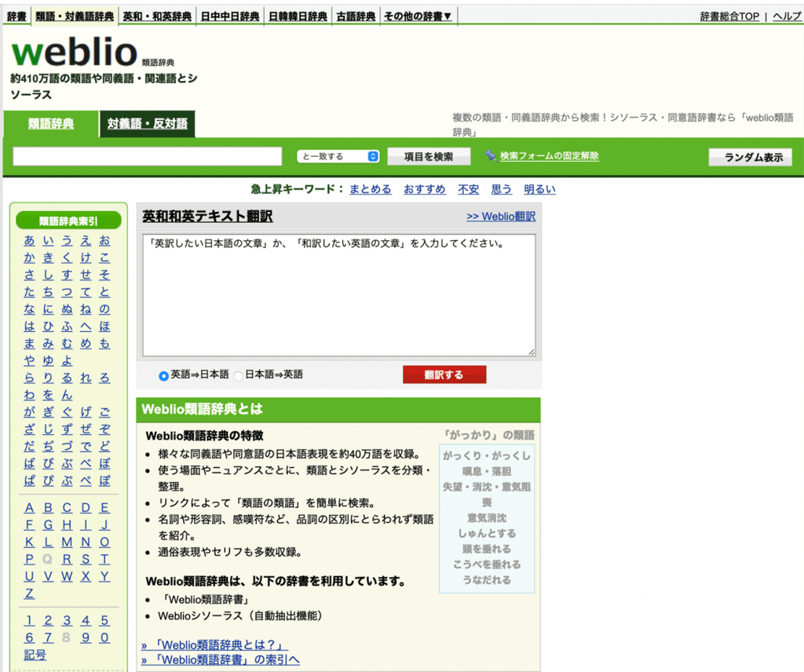Select the 日本語⇒英語 radio button
This screenshot has width=804, height=672.
pos(238,376)
